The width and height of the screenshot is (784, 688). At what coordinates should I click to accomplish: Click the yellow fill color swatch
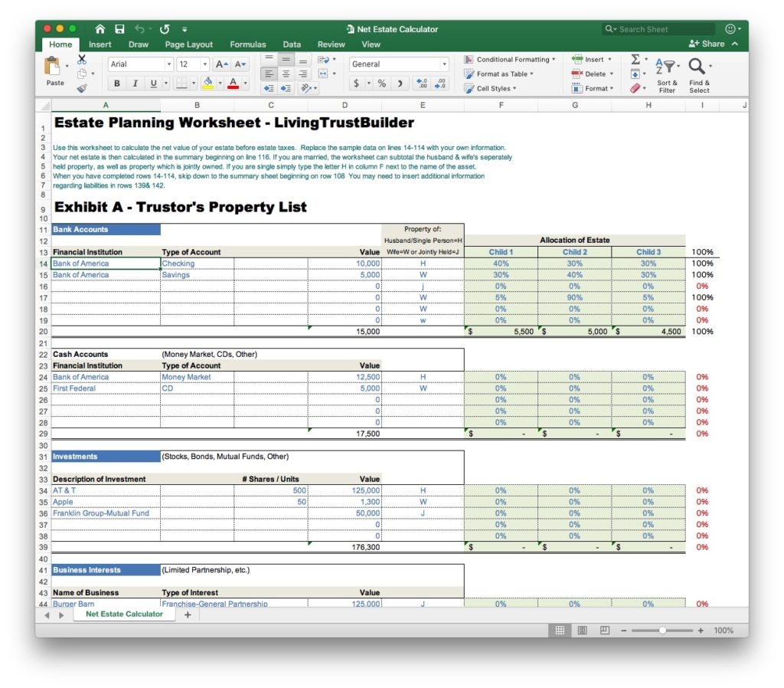point(207,83)
